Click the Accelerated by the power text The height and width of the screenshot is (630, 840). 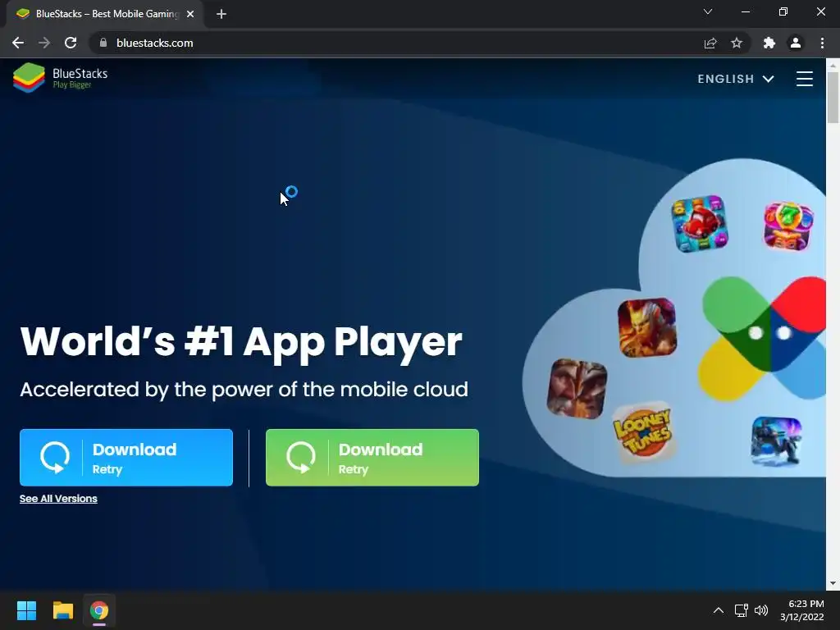coord(244,390)
